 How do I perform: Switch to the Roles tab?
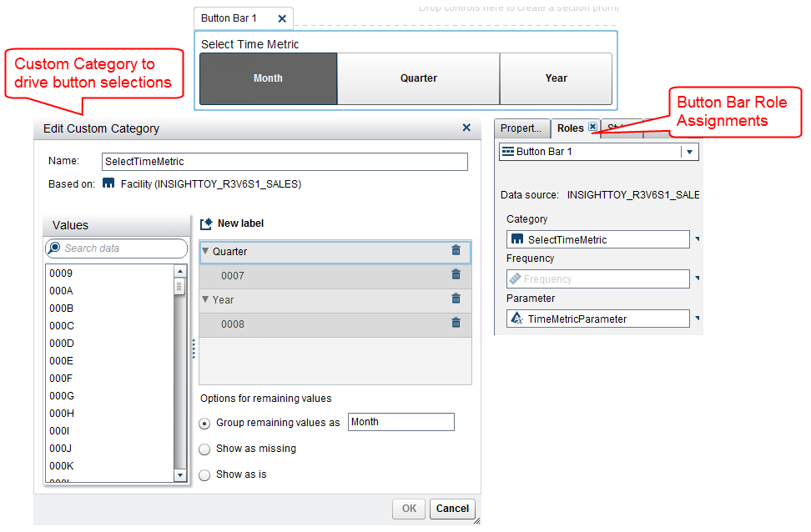click(x=570, y=128)
